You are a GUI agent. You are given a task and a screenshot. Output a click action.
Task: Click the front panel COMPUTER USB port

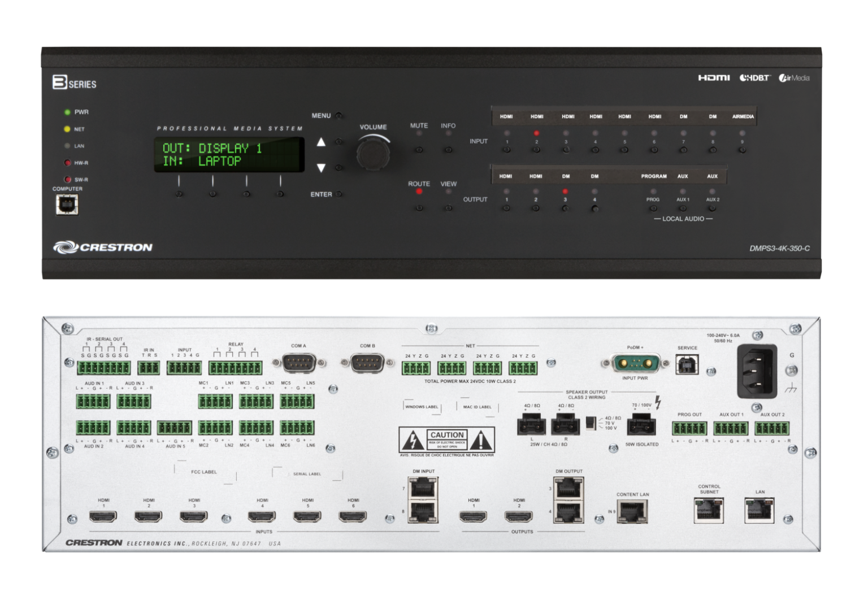click(x=67, y=205)
